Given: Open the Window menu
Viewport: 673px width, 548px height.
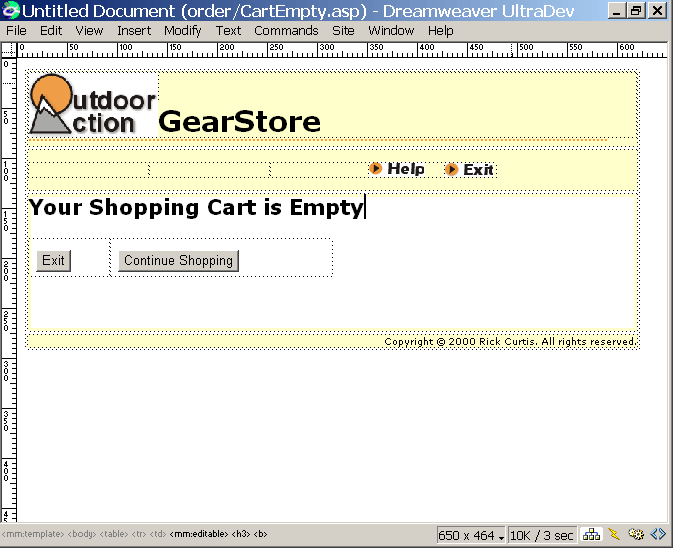Looking at the screenshot, I should point(391,31).
